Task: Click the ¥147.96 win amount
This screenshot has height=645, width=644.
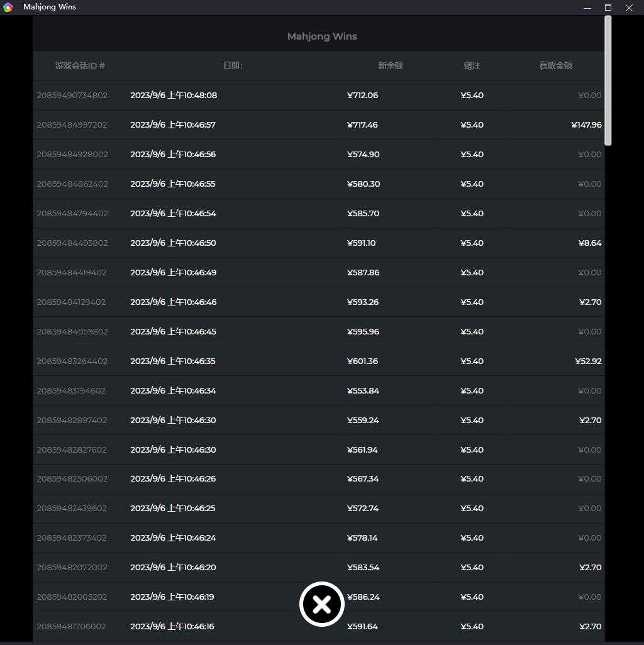Action: point(586,125)
